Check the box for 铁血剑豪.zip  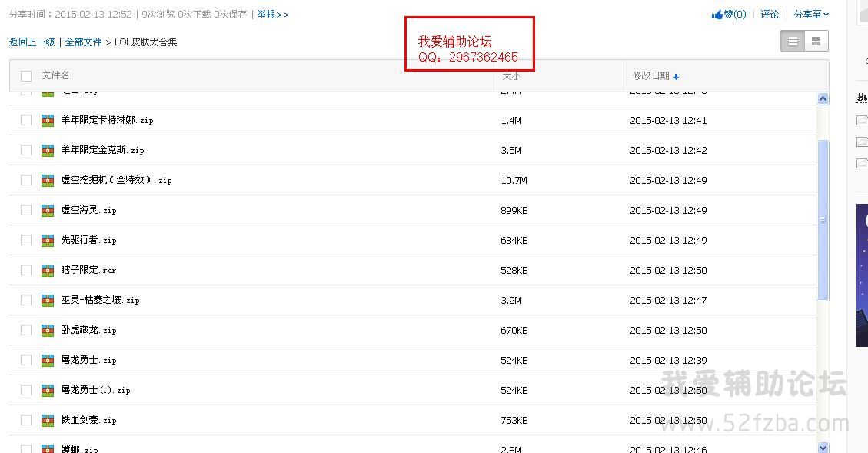[x=26, y=420]
